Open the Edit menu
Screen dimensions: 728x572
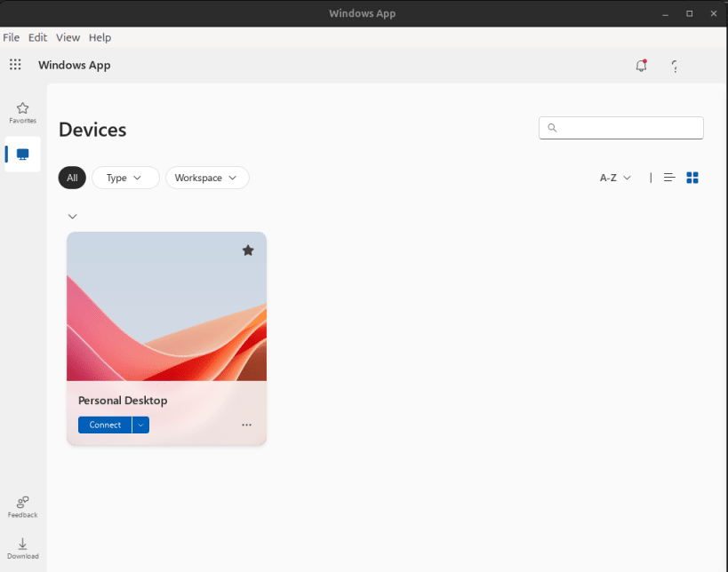pos(37,37)
